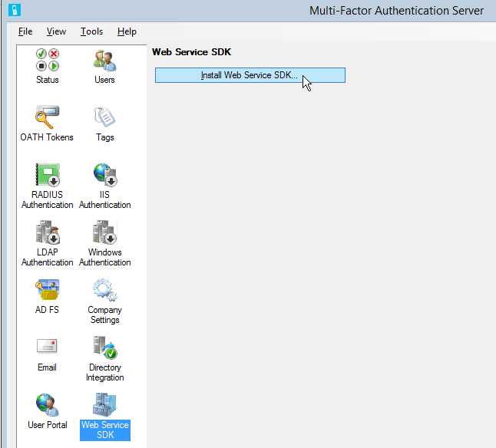Image resolution: width=496 pixels, height=448 pixels.
Task: Open Windows Authentication settings icon
Action: click(104, 232)
